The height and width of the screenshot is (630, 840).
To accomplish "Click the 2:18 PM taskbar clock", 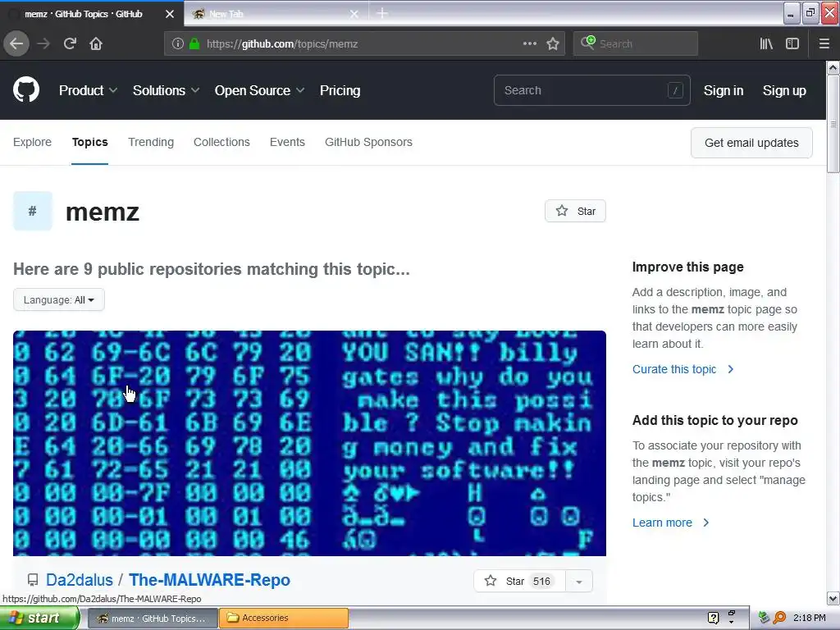I will tap(809, 618).
